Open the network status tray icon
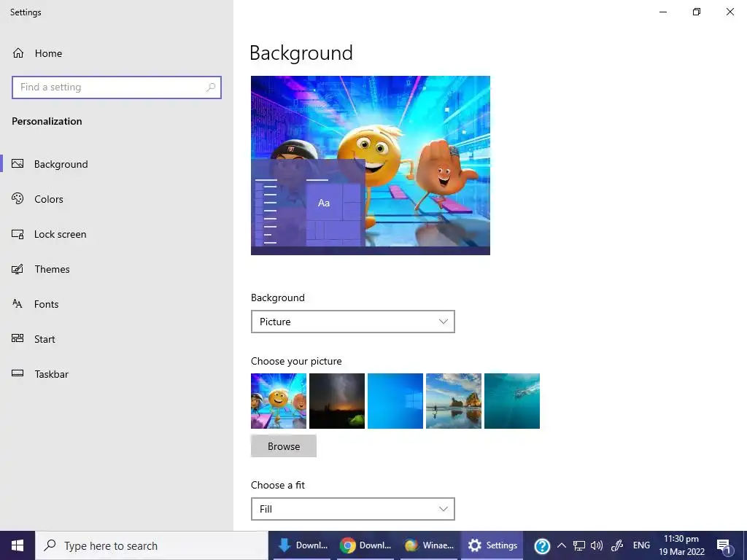This screenshot has width=747, height=560. (x=578, y=545)
